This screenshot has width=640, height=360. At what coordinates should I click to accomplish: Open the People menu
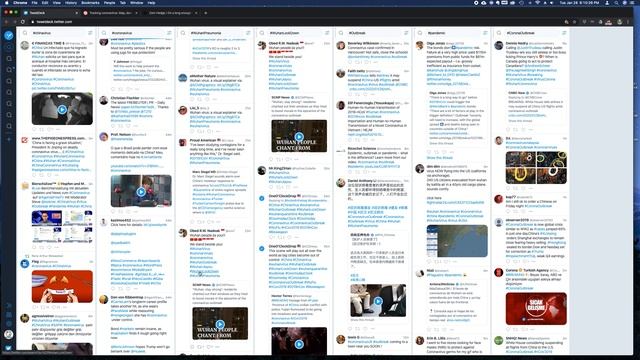pos(109,3)
